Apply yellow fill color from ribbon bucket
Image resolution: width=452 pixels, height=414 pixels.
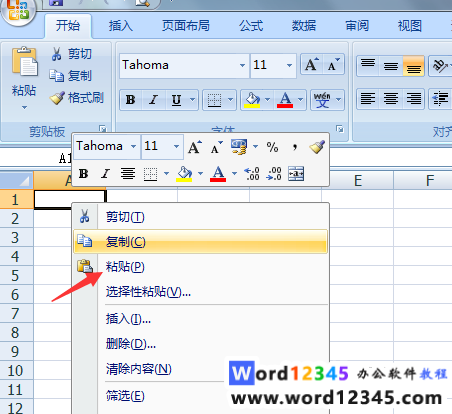pos(252,99)
